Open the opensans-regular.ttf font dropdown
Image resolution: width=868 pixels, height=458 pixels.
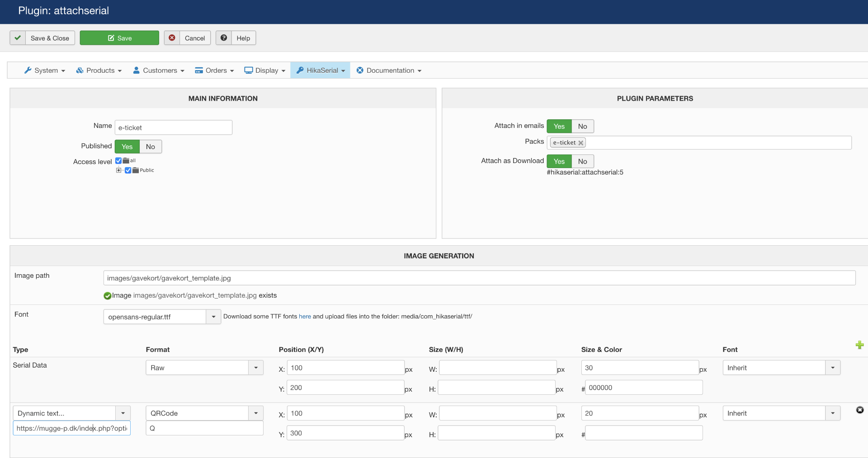click(213, 317)
